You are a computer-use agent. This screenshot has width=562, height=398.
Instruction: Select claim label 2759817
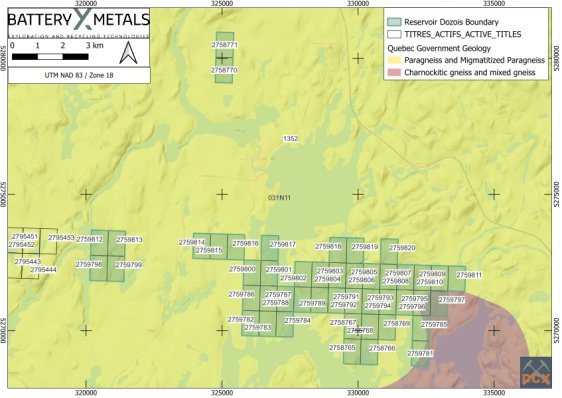point(283,245)
